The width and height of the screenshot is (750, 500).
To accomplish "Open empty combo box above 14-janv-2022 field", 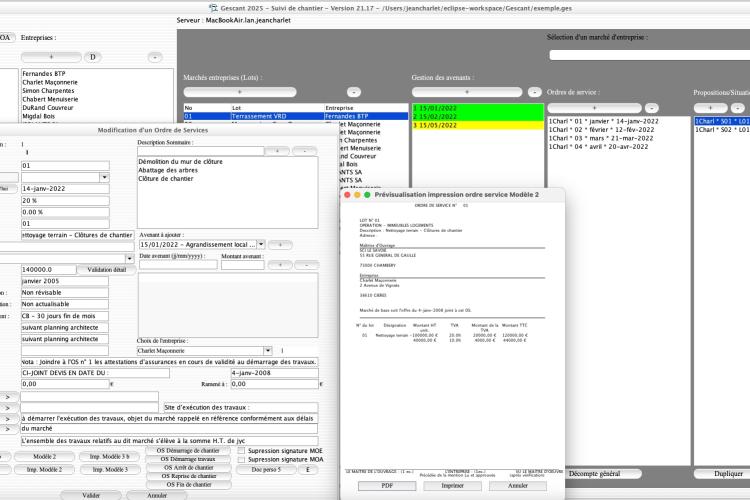I will (104, 178).
